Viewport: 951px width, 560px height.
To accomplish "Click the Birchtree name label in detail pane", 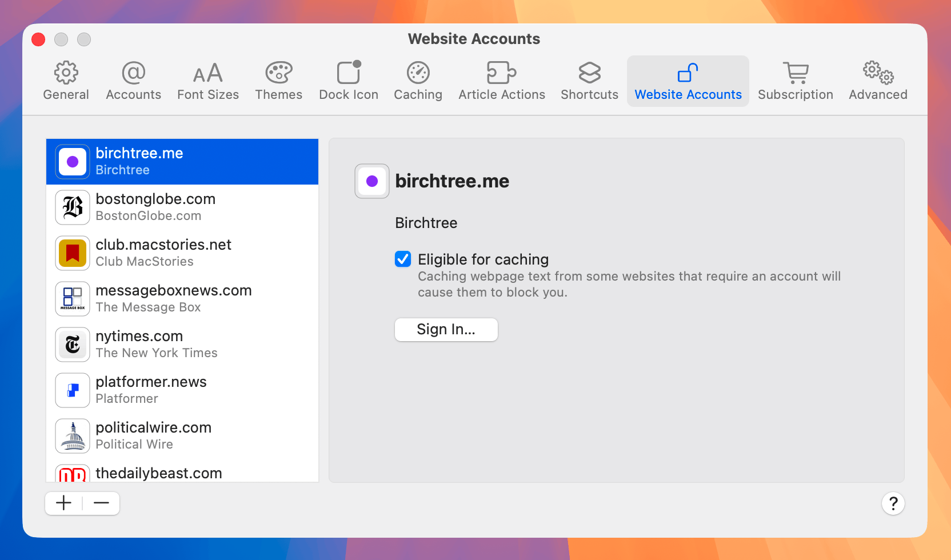I will click(426, 223).
